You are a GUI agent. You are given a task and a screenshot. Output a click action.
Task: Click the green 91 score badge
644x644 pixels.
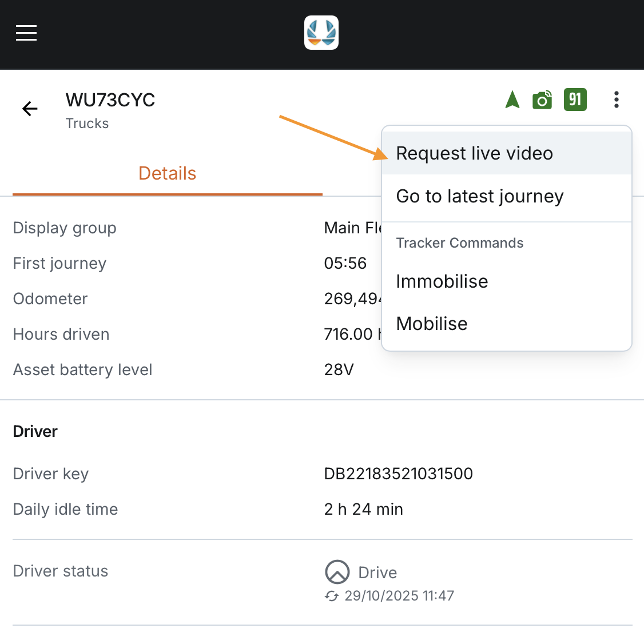point(575,100)
